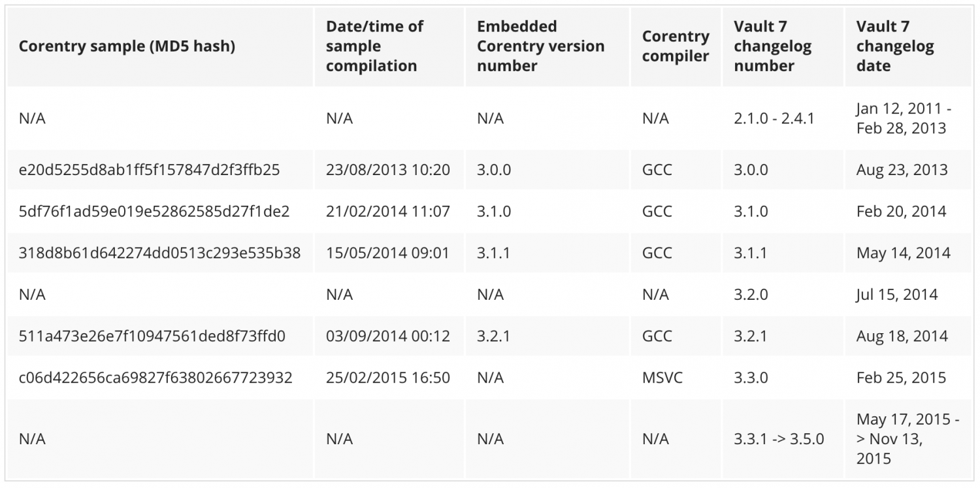This screenshot has height=488, width=980.
Task: Select hash c06d422656ca69827f63802667723932
Action: click(x=155, y=378)
